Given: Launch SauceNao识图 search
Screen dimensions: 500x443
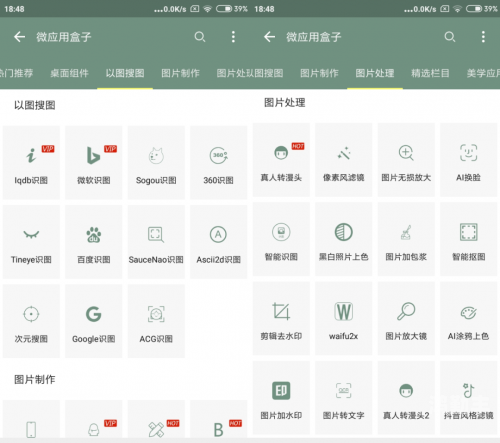Looking at the screenshot, I should click(x=156, y=242).
